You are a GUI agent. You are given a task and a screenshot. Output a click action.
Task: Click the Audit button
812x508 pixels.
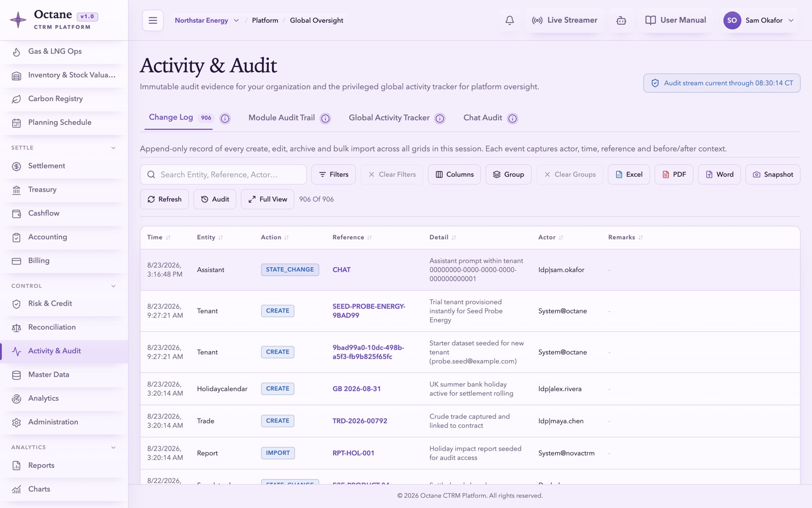click(215, 199)
